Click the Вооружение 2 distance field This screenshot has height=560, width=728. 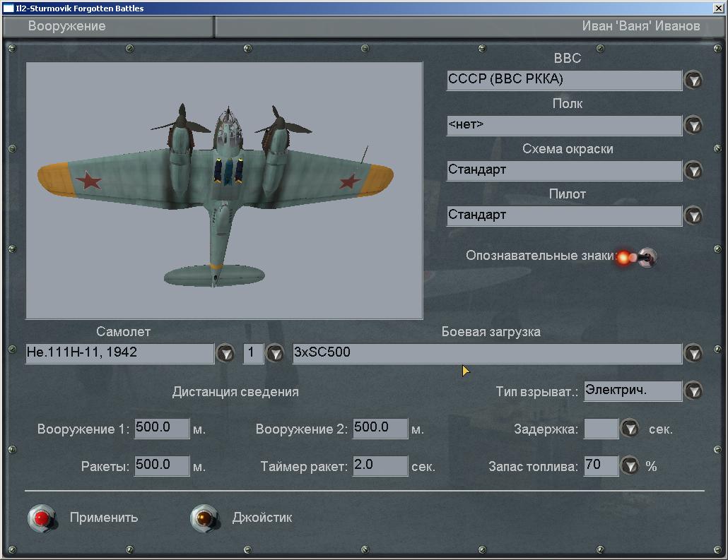click(x=380, y=429)
